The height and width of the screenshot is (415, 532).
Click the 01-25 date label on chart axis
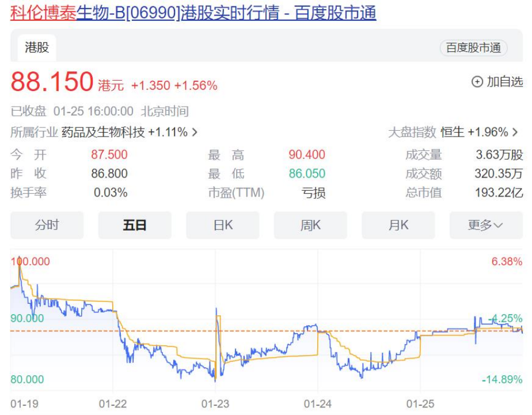420,404
